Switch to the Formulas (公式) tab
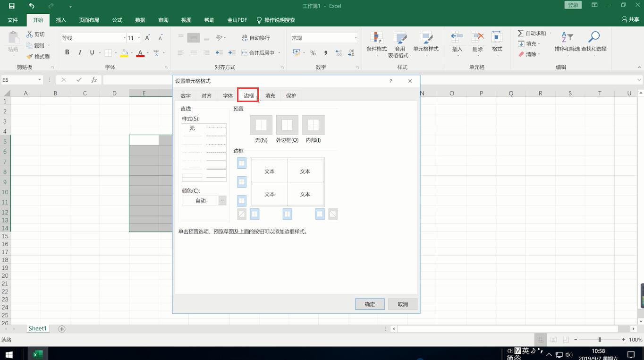Image resolution: width=644 pixels, height=360 pixels. coord(117,20)
